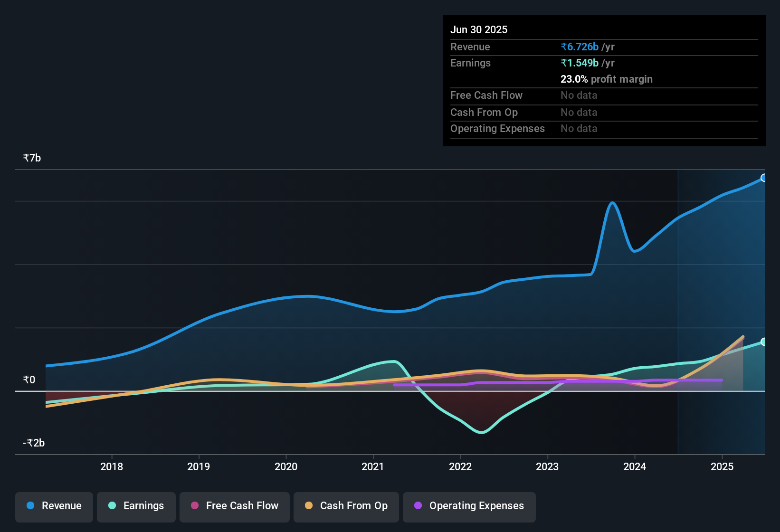Toggle the Revenue series visibility
This screenshot has width=780, height=532.
pos(54,506)
